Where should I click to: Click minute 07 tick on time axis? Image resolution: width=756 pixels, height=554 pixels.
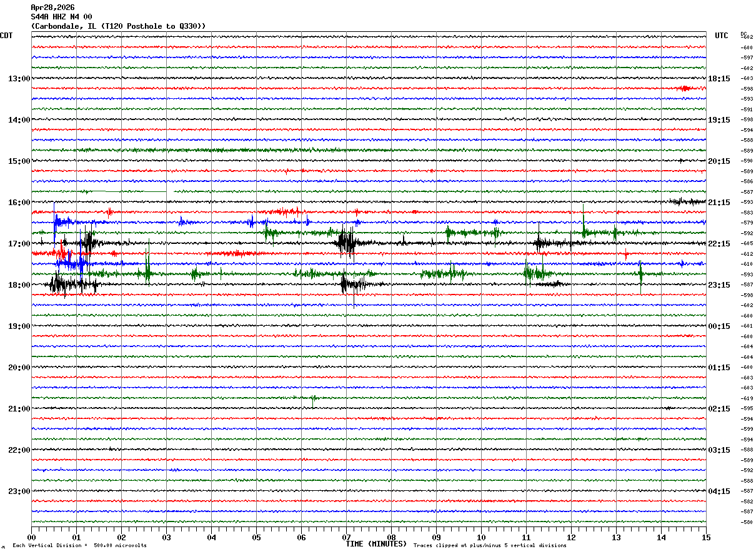point(346,537)
